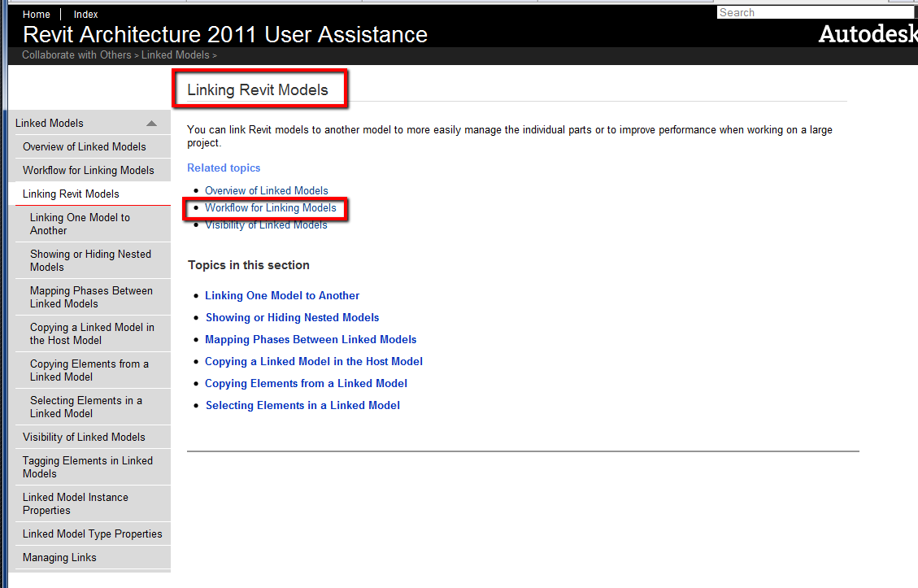The image size is (918, 588).
Task: Follow Selecting Elements in a Linked Model link
Action: [302, 405]
